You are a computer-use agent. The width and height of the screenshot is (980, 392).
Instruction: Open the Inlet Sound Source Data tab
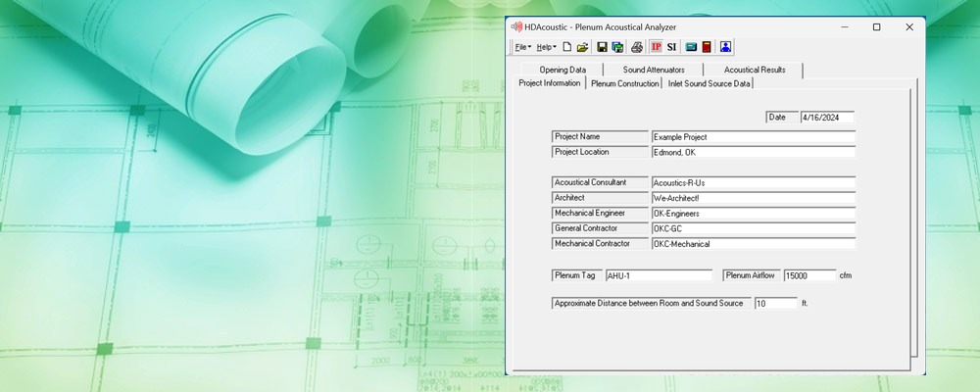tap(709, 83)
